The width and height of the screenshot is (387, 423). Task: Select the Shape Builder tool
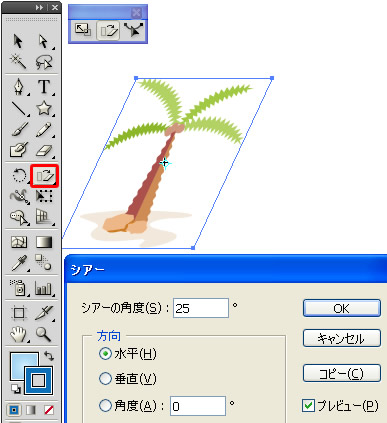(x=19, y=217)
